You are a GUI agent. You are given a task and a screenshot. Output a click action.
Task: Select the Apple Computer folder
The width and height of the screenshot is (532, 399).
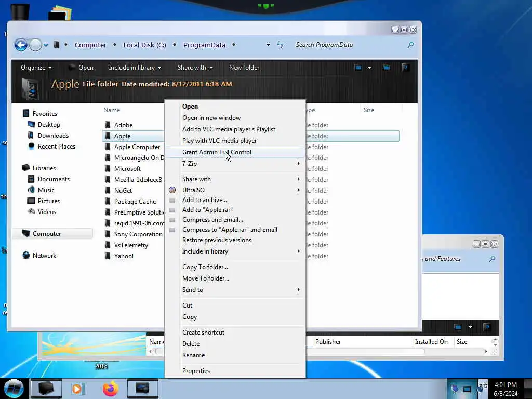coord(137,147)
